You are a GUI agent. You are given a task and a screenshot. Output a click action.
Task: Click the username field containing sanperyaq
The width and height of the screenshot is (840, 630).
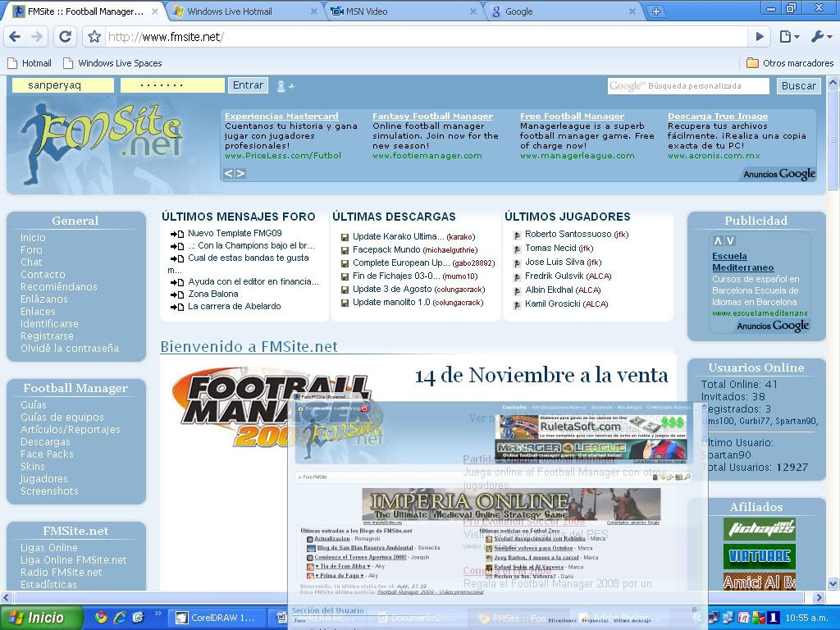[62, 85]
